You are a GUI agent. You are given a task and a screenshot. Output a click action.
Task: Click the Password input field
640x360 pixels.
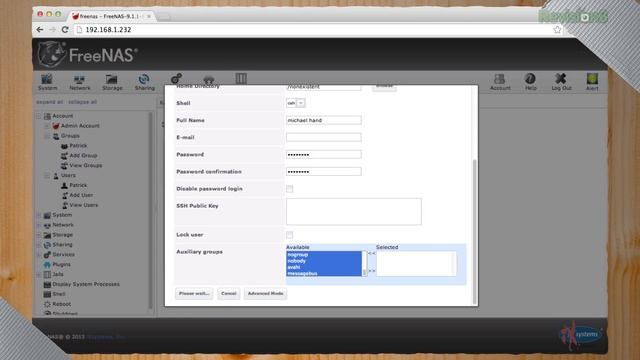point(324,155)
